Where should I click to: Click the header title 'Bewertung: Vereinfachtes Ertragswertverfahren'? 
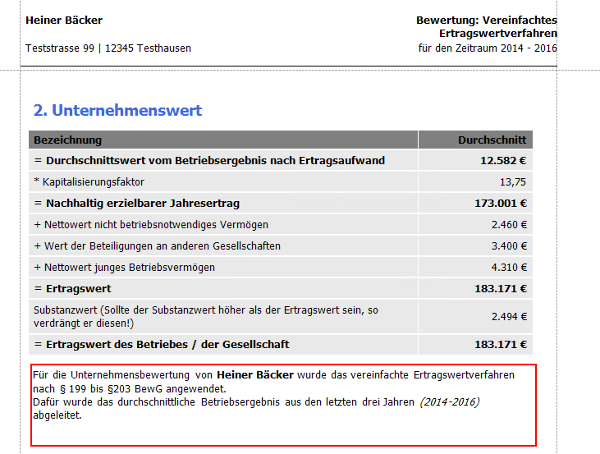[x=487, y=27]
